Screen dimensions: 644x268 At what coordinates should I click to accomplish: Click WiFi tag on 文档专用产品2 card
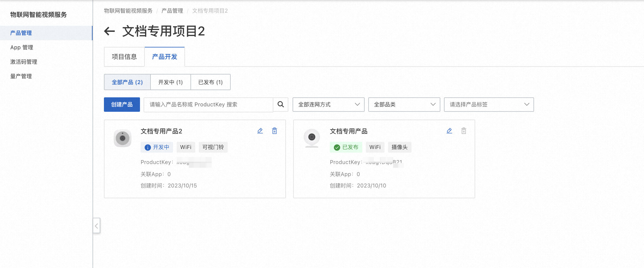tap(186, 147)
